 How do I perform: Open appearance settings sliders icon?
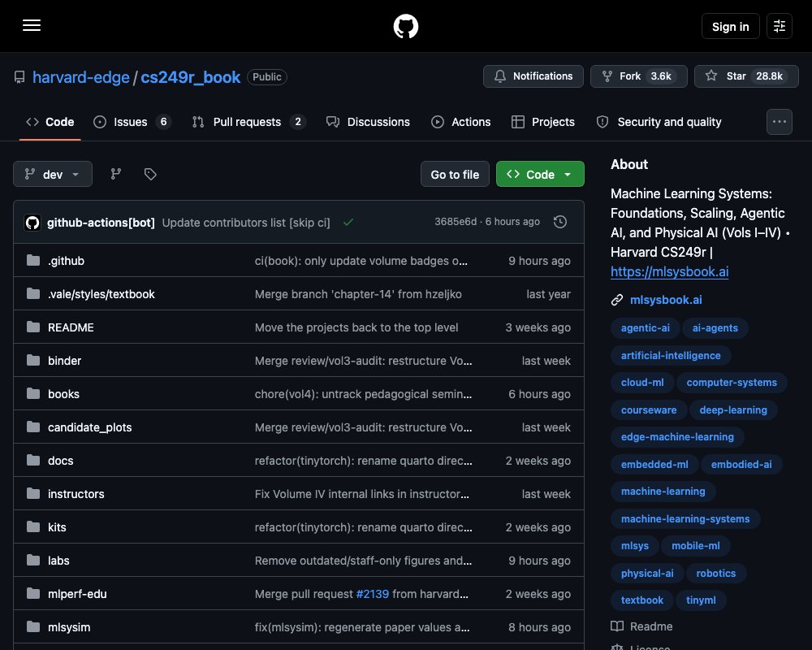point(780,26)
